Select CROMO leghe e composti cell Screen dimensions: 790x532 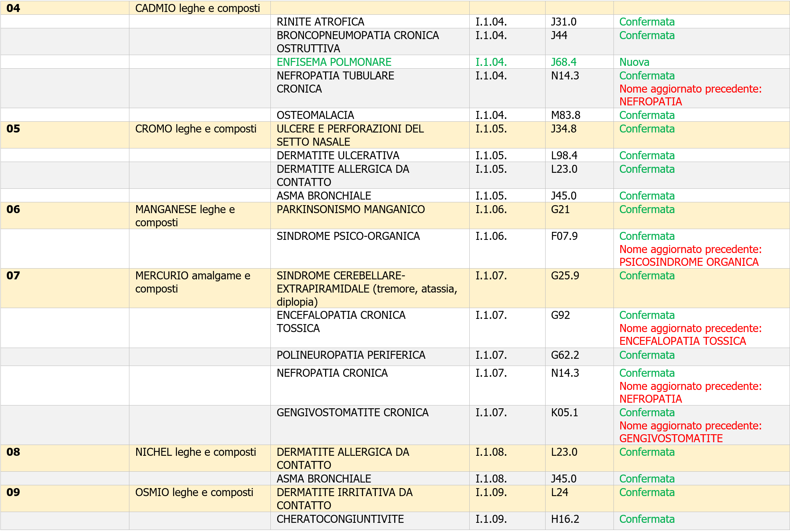tap(196, 129)
